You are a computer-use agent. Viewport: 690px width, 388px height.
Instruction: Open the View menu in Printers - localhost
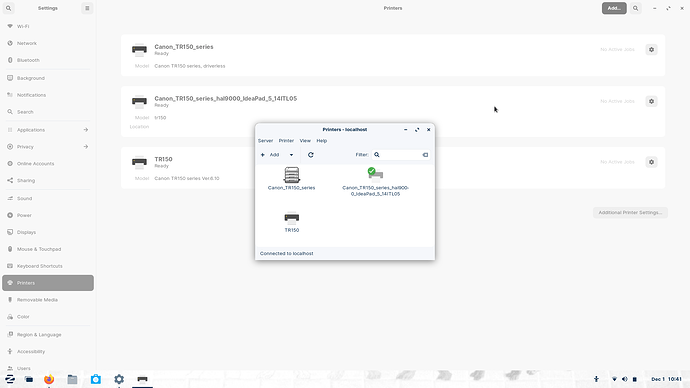(305, 141)
